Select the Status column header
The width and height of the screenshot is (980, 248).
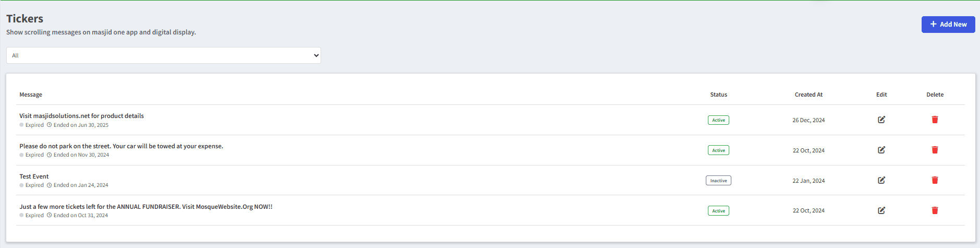718,95
